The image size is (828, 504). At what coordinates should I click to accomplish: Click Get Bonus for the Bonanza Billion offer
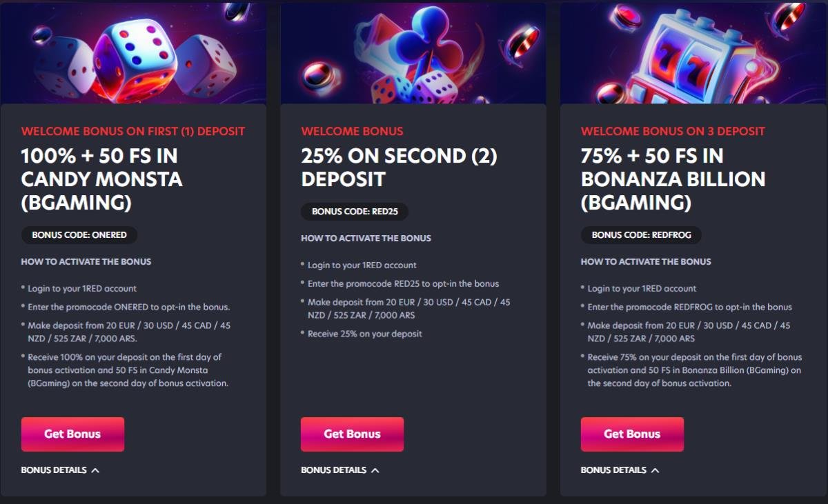(632, 434)
